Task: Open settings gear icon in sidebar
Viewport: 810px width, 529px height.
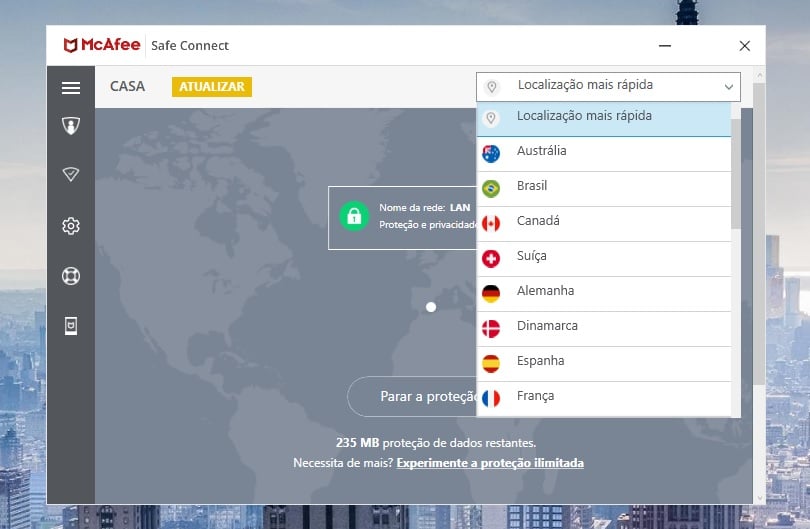Action: (x=71, y=226)
